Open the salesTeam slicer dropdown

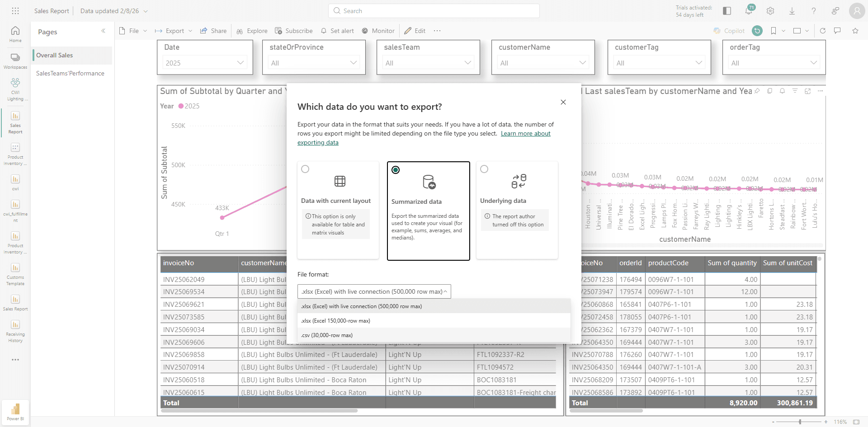428,63
